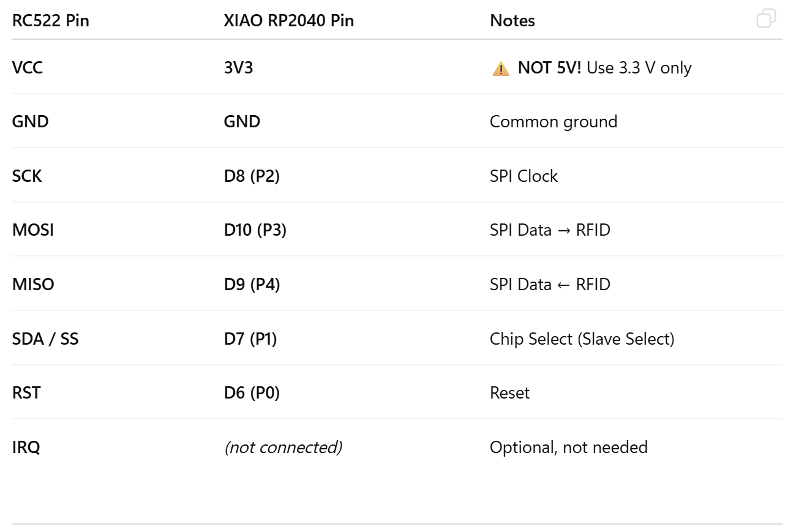Screen dimensions: 810x532
Task: Select the VCC pin cell
Action: tap(28, 67)
